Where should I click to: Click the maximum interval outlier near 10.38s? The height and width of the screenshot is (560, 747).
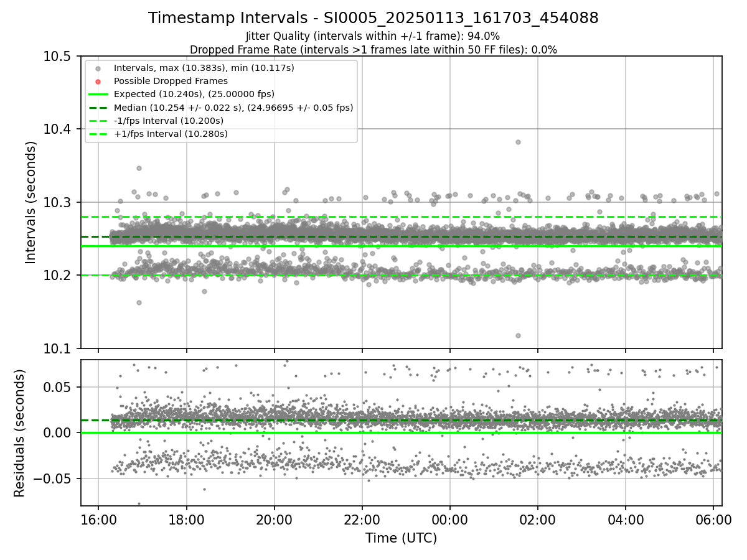click(x=518, y=142)
